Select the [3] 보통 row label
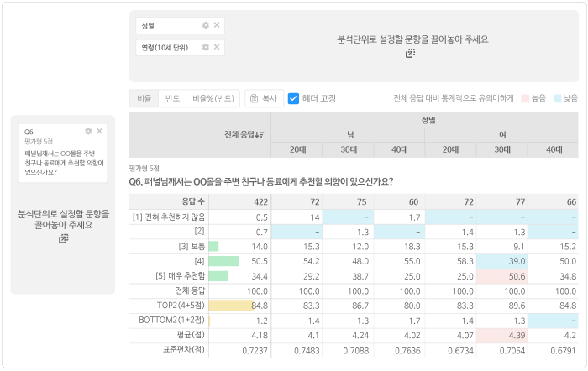 [192, 246]
